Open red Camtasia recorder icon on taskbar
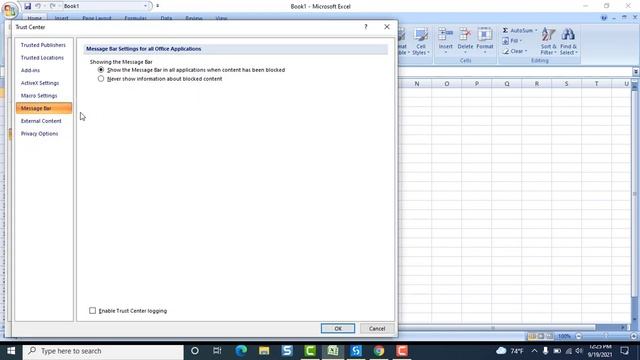The width and height of the screenshot is (640, 360). (402, 351)
